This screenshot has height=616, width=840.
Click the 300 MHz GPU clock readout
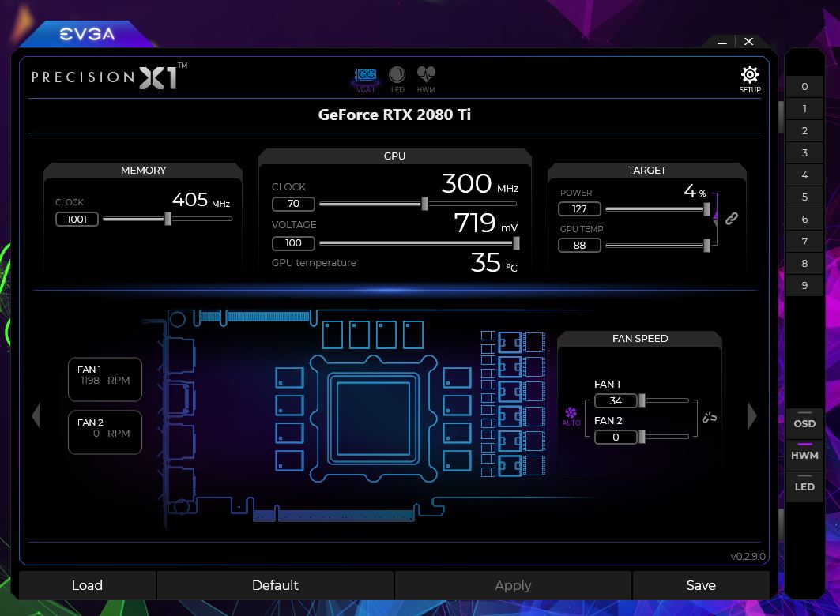click(480, 183)
